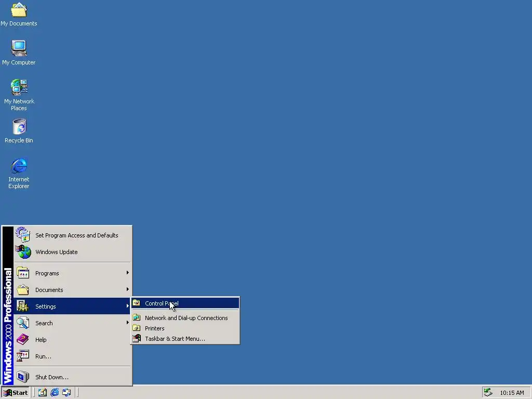Choose Windows Update from Start menu
The width and height of the screenshot is (532, 399).
73,252
